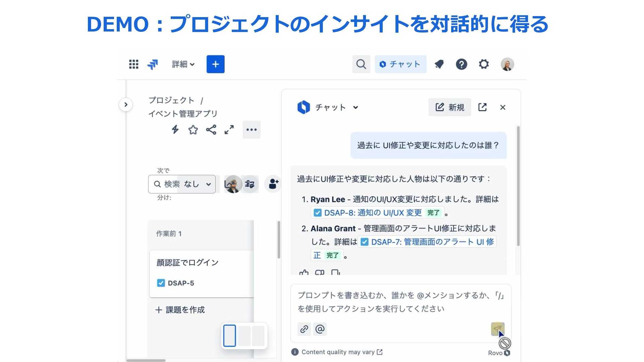
Task: Open the help question mark icon
Action: pyautogui.click(x=461, y=64)
